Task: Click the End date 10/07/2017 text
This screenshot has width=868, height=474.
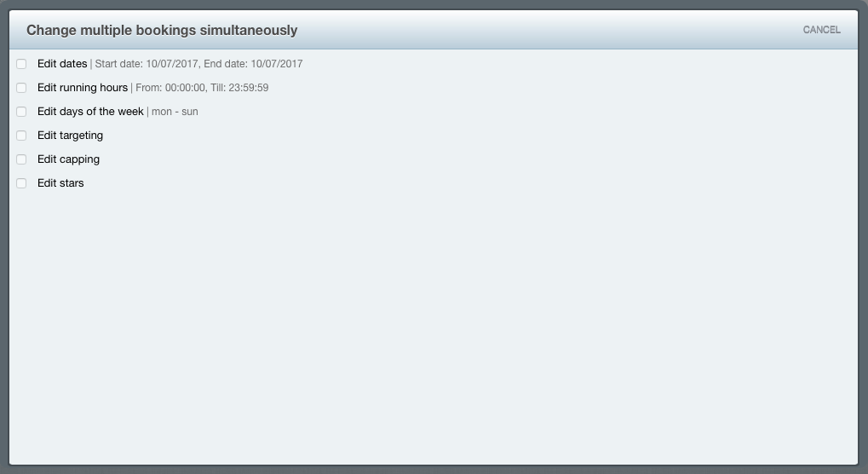Action: click(253, 64)
